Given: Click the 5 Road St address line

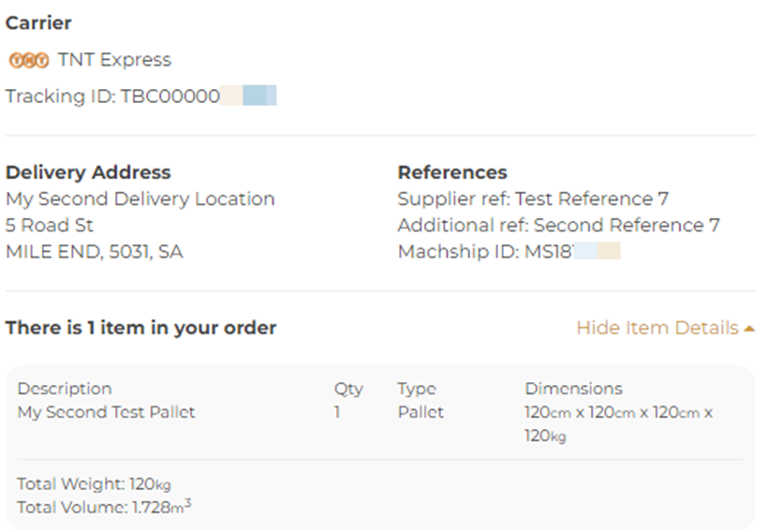Looking at the screenshot, I should pos(50,226).
